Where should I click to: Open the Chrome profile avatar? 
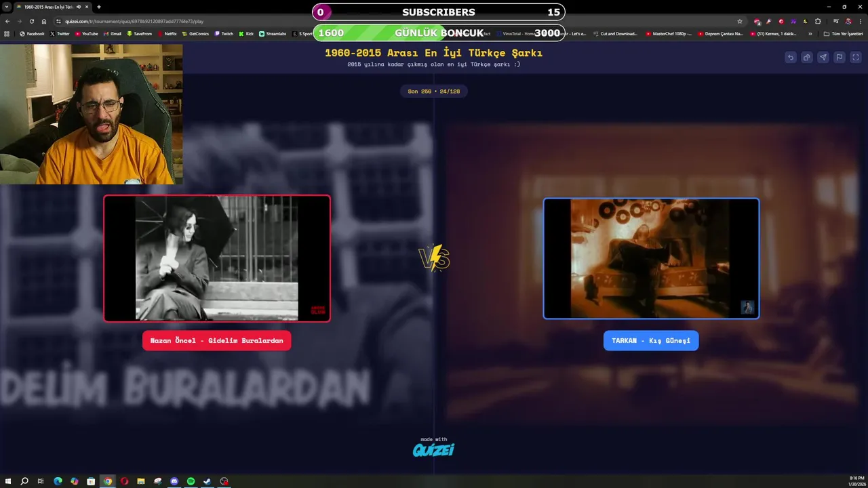point(848,21)
